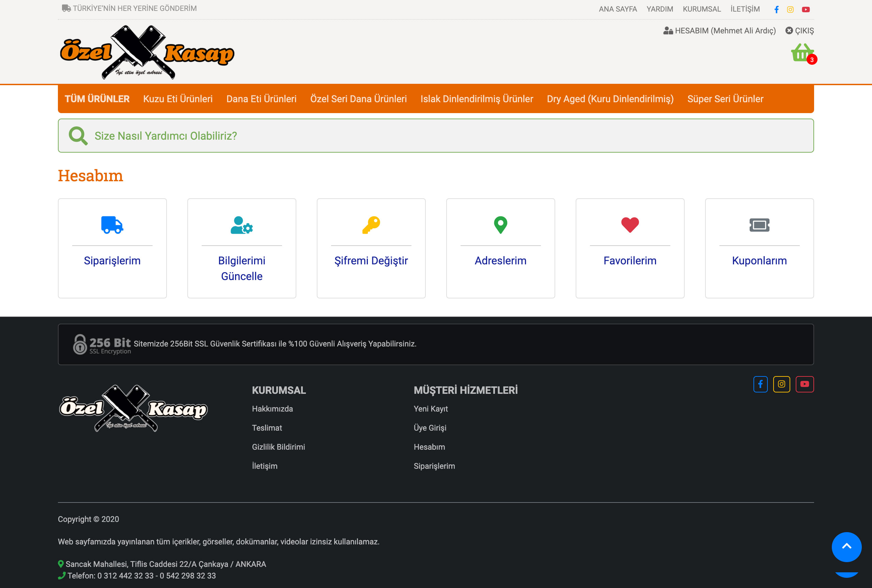Click the red heart Favorilerim icon

coord(630,225)
